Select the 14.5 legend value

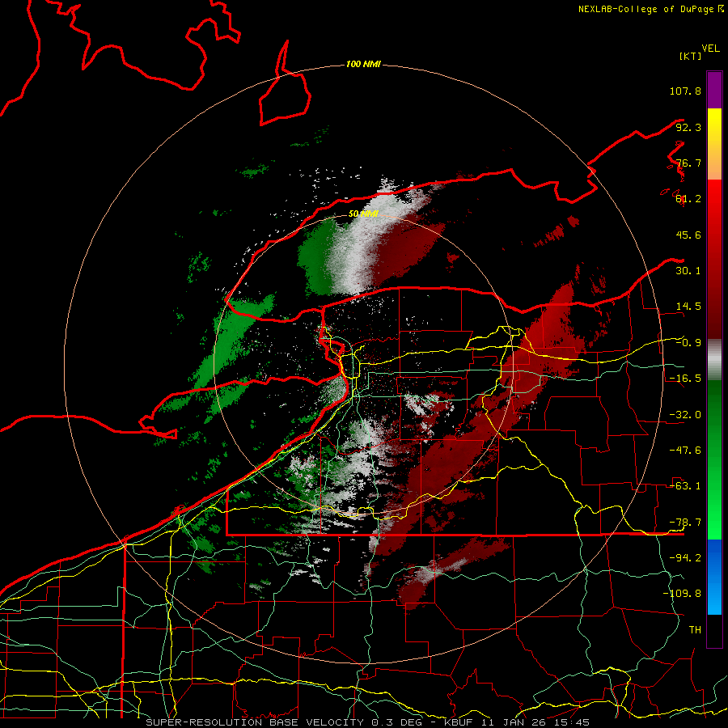[x=688, y=307]
